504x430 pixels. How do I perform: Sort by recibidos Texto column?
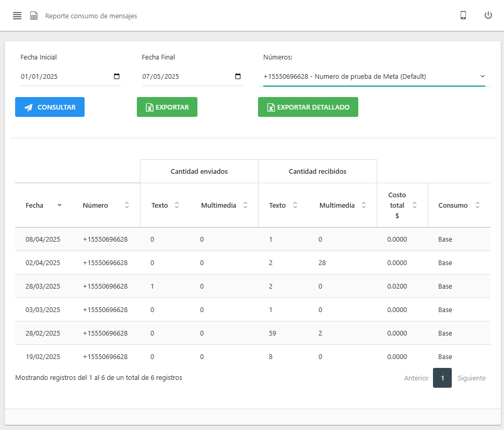(283, 205)
